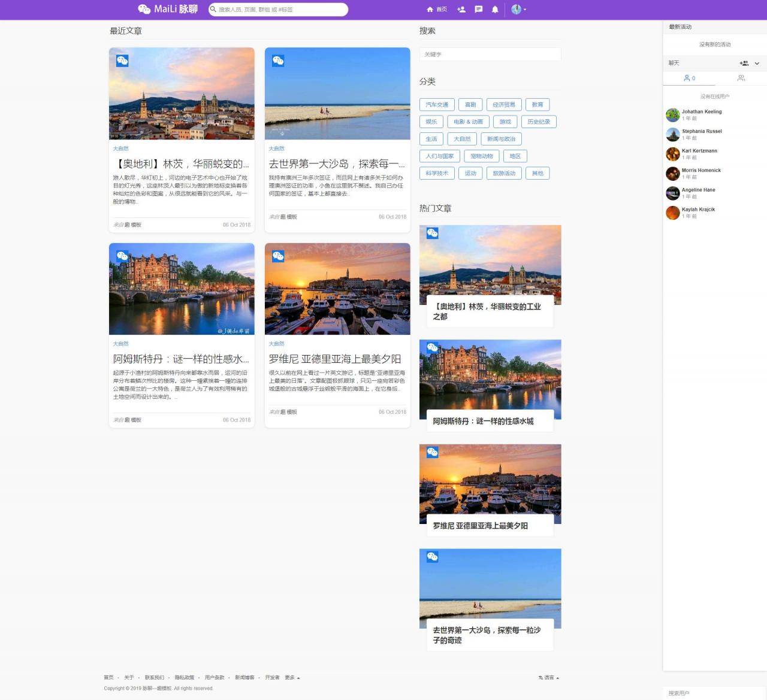Expand the user avatar dropdown menu
The image size is (767, 700).
(518, 10)
